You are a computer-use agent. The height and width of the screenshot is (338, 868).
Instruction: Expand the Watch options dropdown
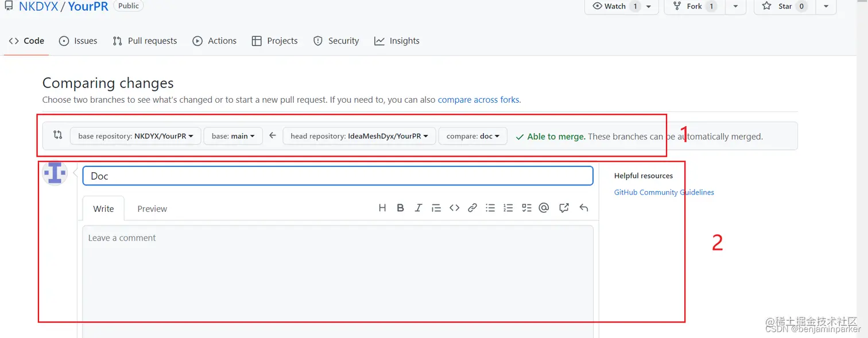(649, 6)
